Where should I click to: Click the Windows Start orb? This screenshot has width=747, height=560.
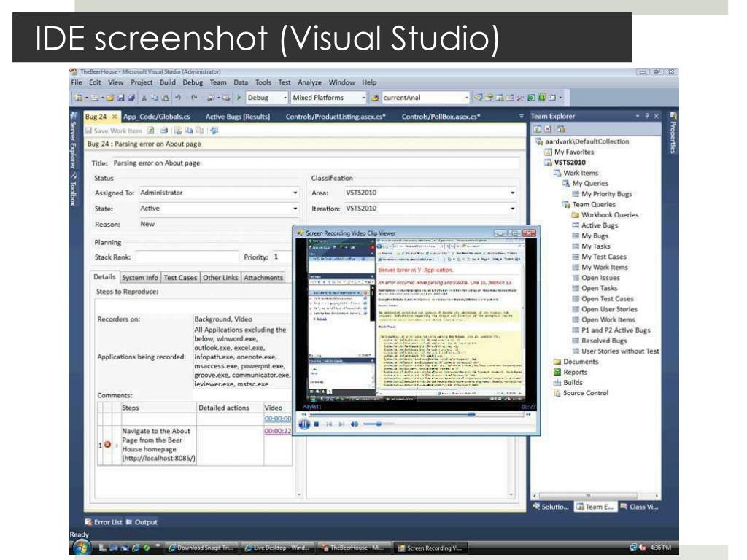tap(82, 548)
